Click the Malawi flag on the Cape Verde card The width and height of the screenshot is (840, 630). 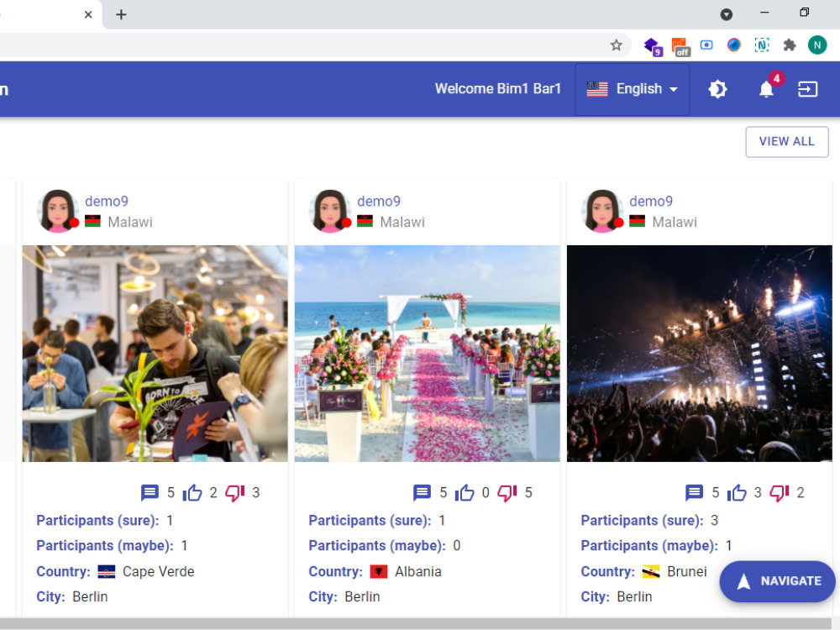point(92,221)
